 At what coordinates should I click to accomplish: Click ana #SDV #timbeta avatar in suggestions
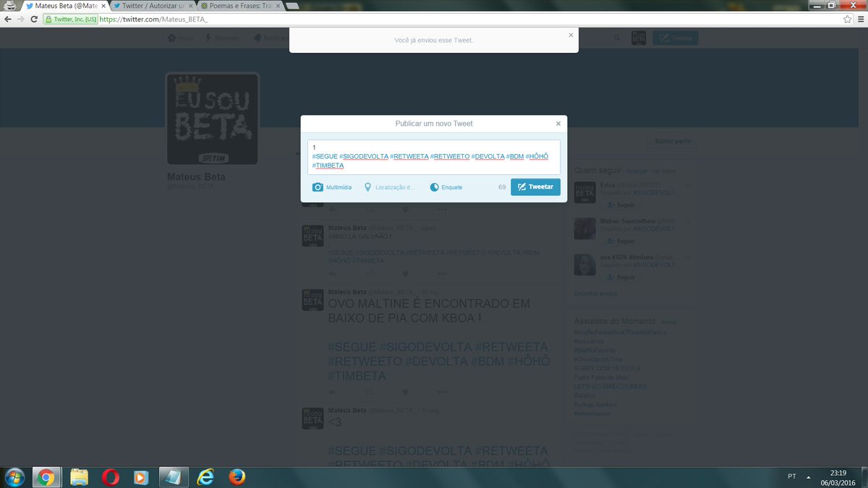point(584,265)
